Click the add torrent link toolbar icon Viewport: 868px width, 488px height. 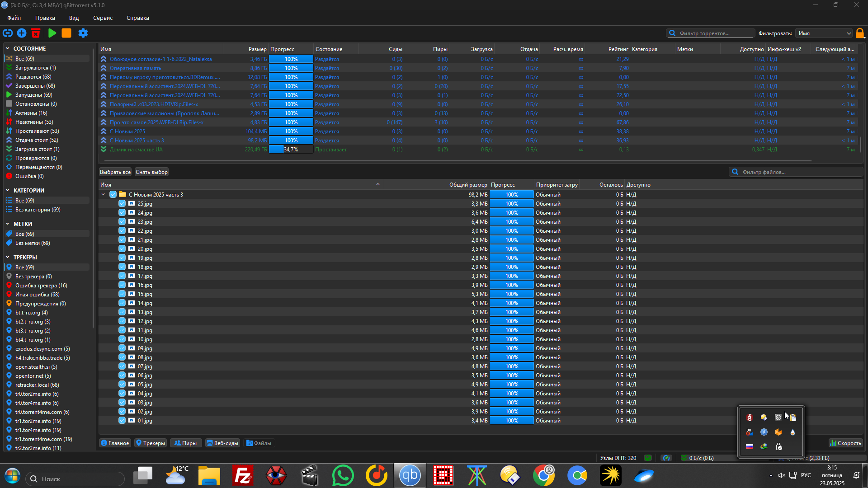coord(7,33)
